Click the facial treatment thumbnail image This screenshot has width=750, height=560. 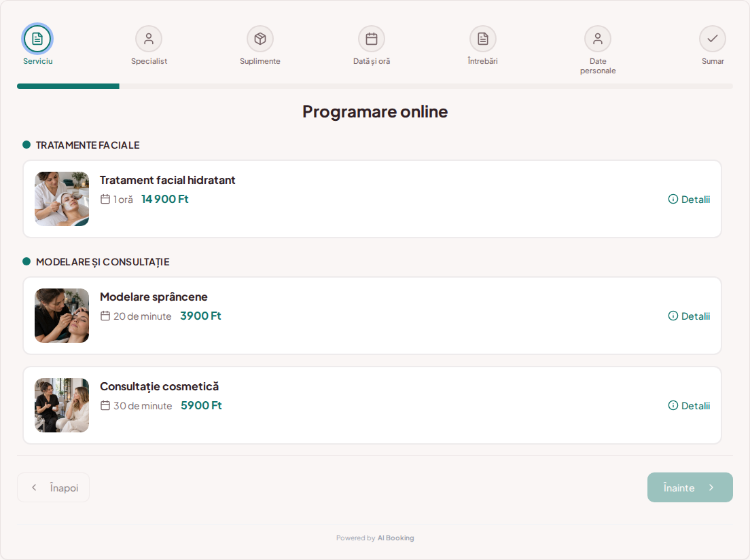point(62,199)
